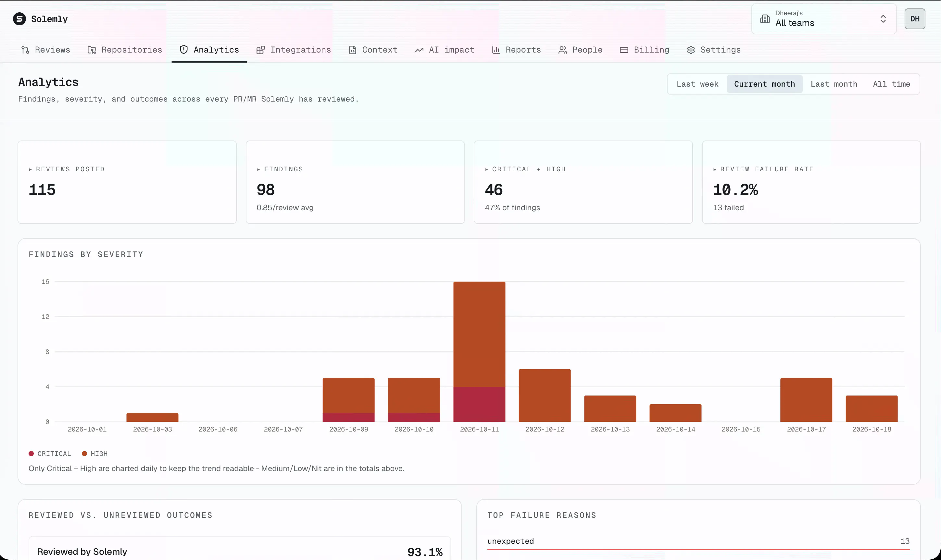Click the People users icon
This screenshot has width=941, height=560.
pos(563,50)
